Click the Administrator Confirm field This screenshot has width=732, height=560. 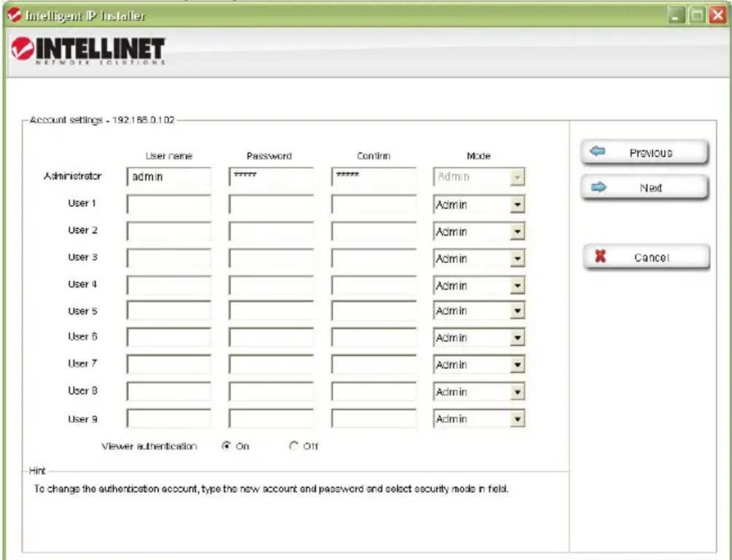click(x=374, y=177)
